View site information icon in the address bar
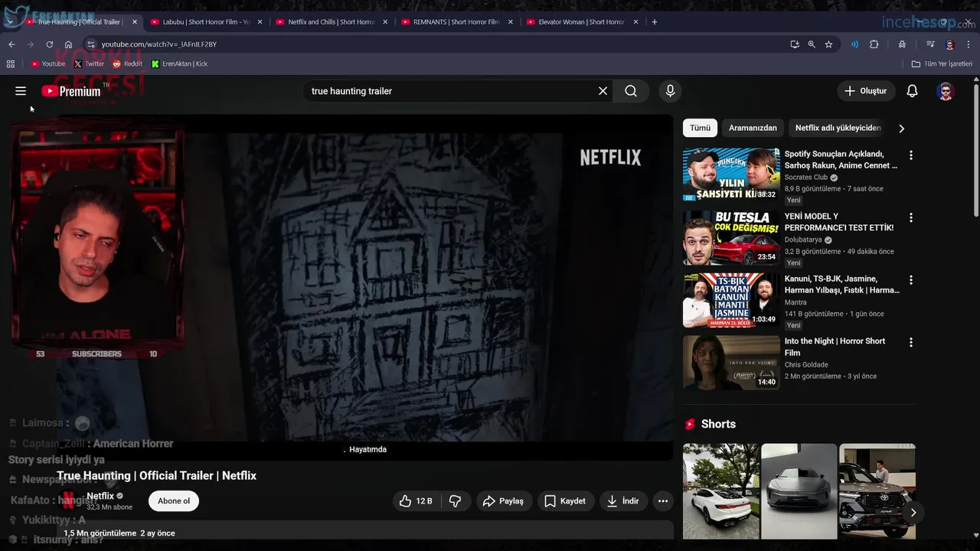This screenshot has height=551, width=980. point(90,44)
